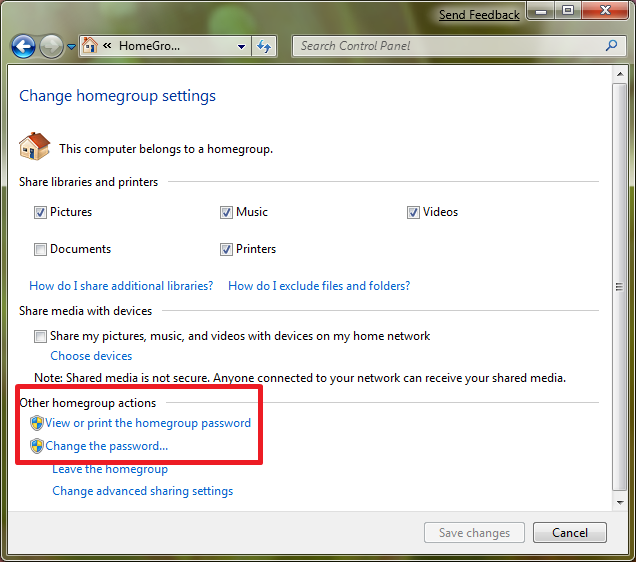The height and width of the screenshot is (562, 636).
Task: Click the Save changes button
Action: pyautogui.click(x=474, y=533)
